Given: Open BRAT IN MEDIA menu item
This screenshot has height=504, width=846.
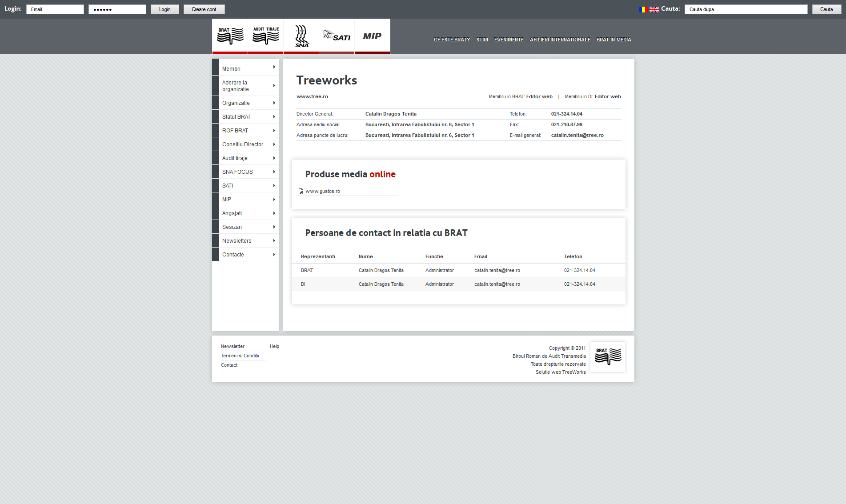Looking at the screenshot, I should 614,40.
